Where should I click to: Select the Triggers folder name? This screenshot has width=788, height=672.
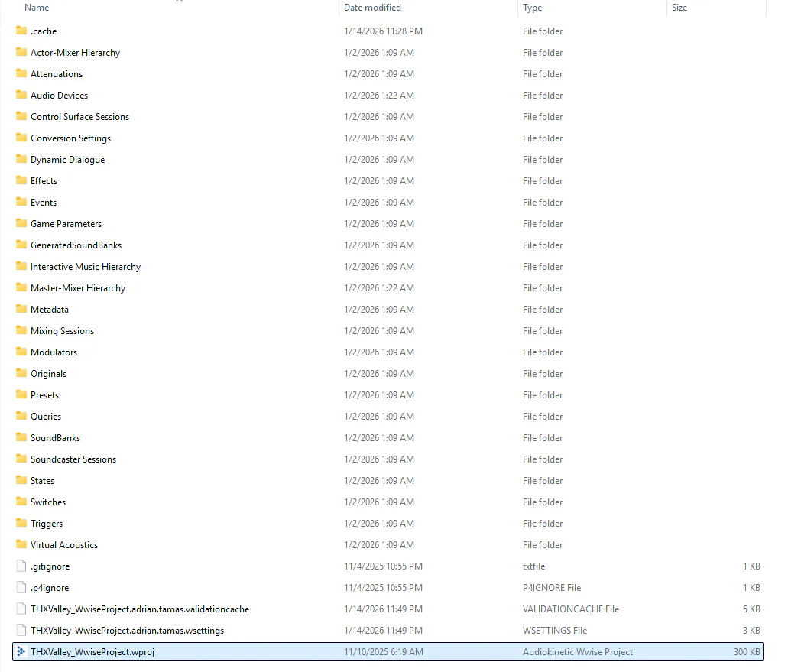pyautogui.click(x=47, y=523)
